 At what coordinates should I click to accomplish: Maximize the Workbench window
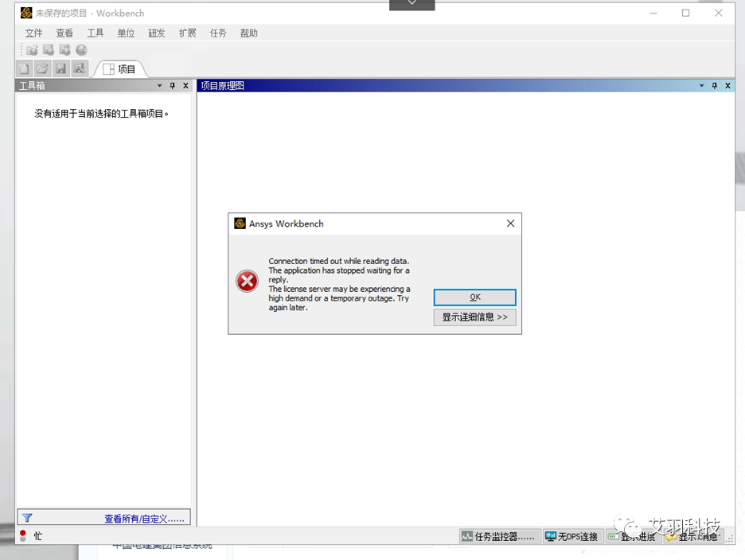(685, 14)
